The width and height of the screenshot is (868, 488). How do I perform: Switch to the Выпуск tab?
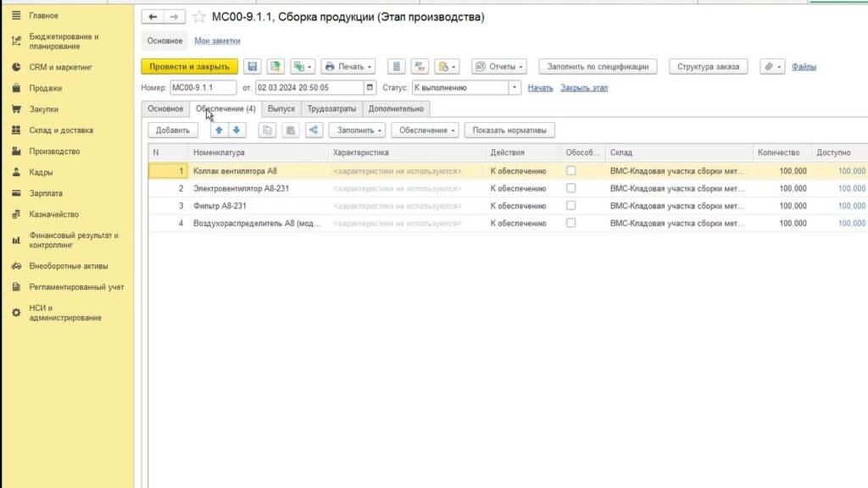click(281, 108)
